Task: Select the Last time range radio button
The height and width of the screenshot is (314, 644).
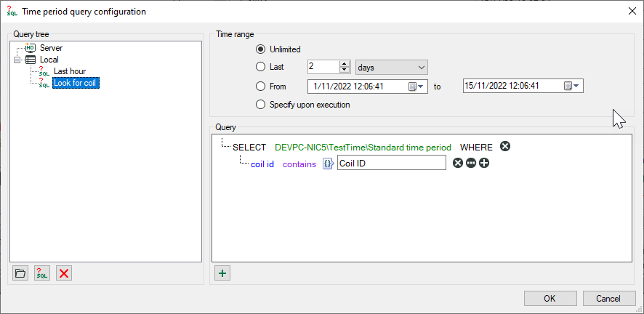Action: pyautogui.click(x=261, y=67)
